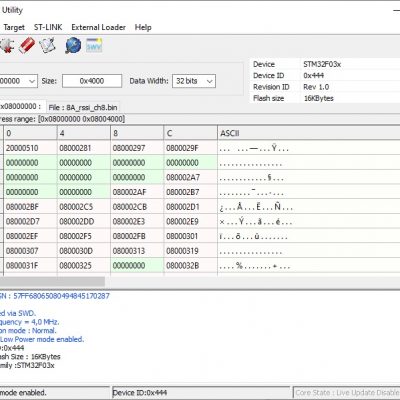Click the Flash size value 16KBytes
Screen dimensions: 400x400
pos(318,98)
